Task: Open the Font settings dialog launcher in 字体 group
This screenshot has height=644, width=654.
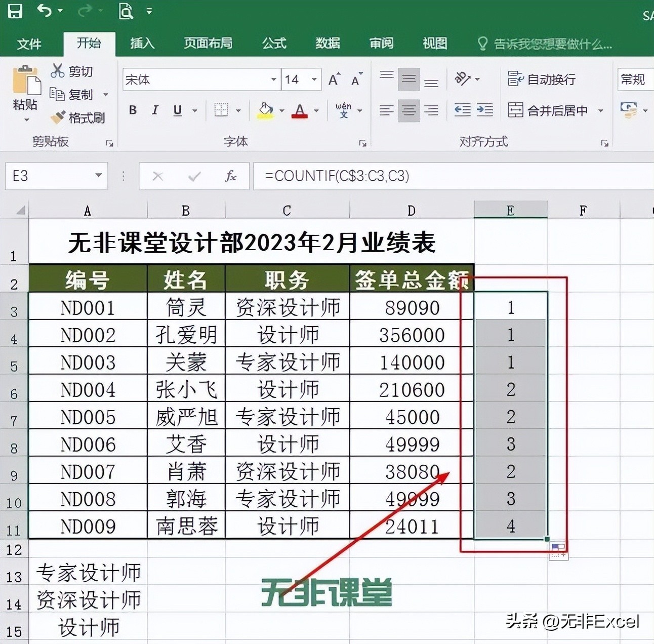Action: (x=361, y=143)
